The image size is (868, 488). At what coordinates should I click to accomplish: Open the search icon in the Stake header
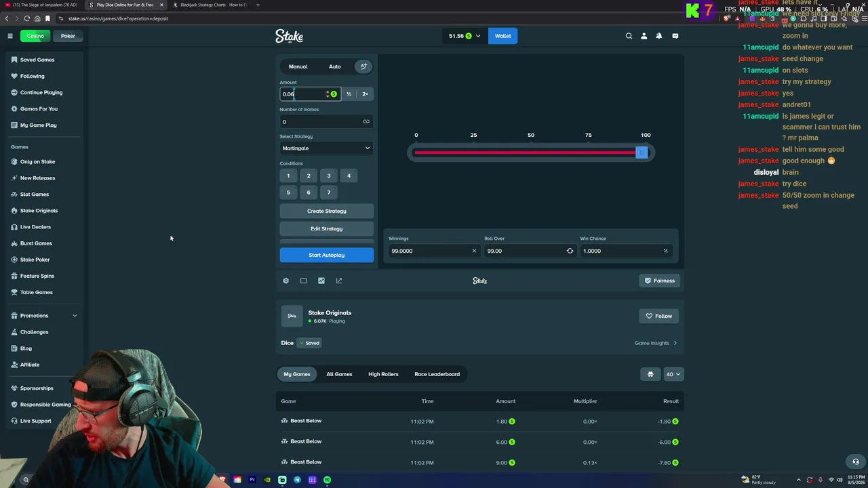tap(629, 36)
